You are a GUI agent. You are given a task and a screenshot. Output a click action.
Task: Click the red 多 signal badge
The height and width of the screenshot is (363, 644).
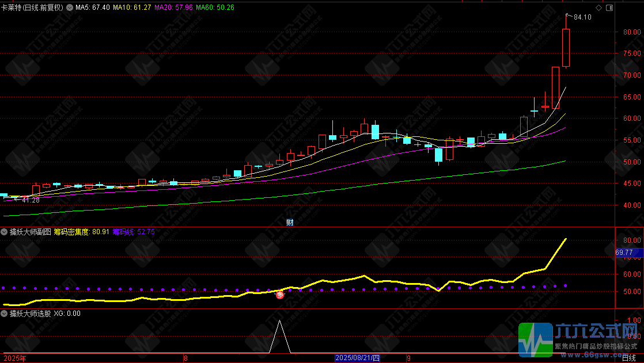point(280,295)
